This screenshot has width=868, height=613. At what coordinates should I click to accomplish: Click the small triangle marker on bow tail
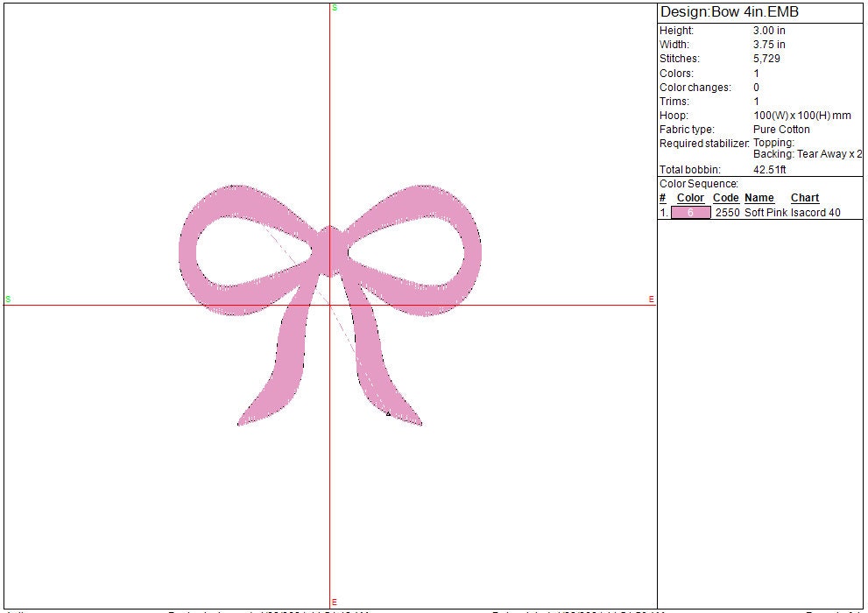388,413
